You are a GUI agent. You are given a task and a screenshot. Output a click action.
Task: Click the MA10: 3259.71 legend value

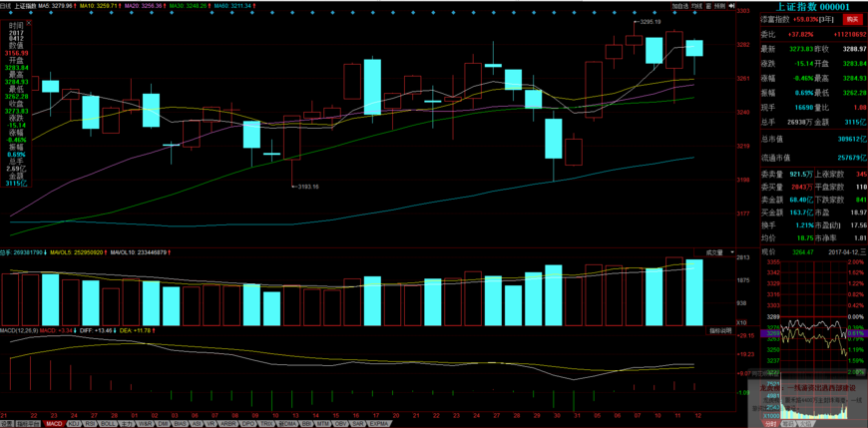click(100, 6)
